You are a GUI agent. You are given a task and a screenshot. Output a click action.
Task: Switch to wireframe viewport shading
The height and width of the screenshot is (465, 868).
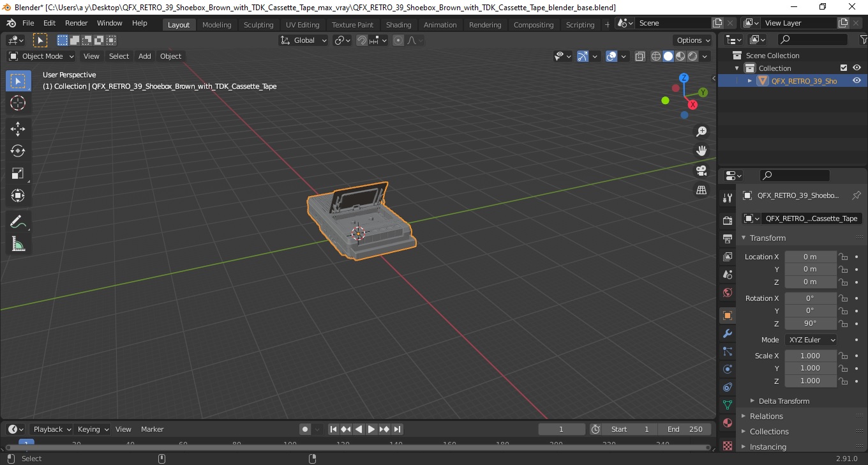[656, 56]
